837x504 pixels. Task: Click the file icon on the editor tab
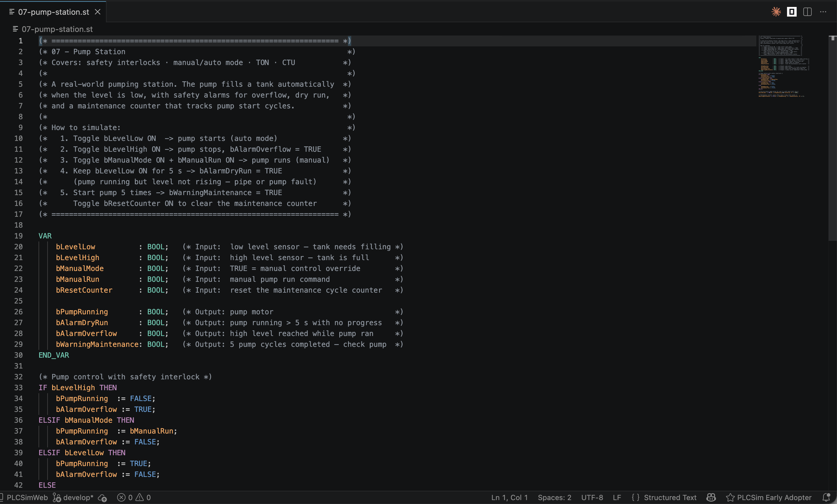tap(12, 12)
